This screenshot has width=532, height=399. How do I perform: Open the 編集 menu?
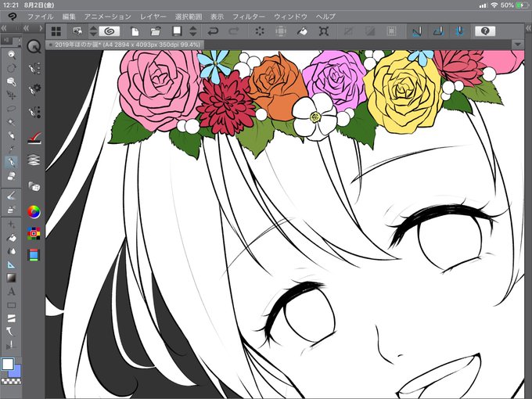[x=69, y=16]
